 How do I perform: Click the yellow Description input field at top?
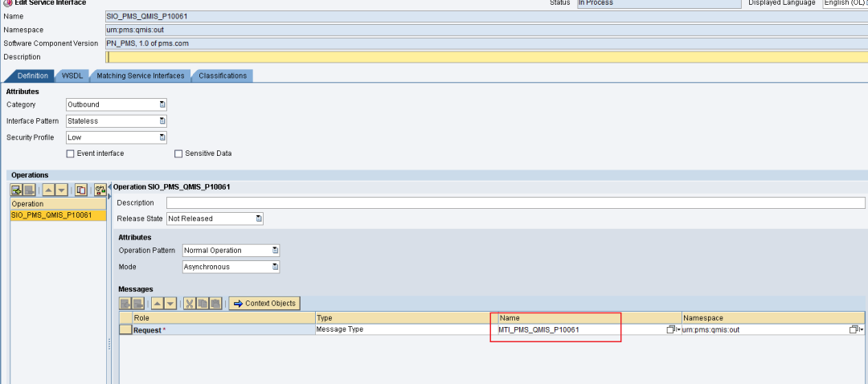pyautogui.click(x=486, y=57)
